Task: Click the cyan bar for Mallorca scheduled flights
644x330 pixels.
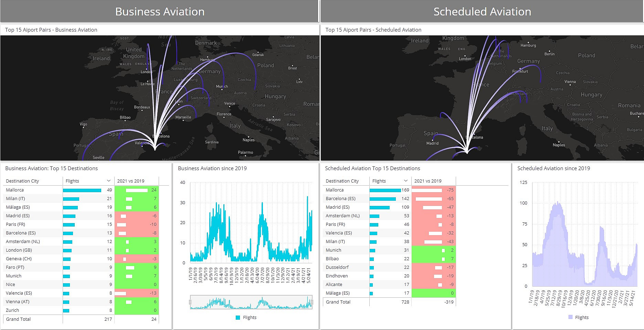Action: [x=385, y=190]
